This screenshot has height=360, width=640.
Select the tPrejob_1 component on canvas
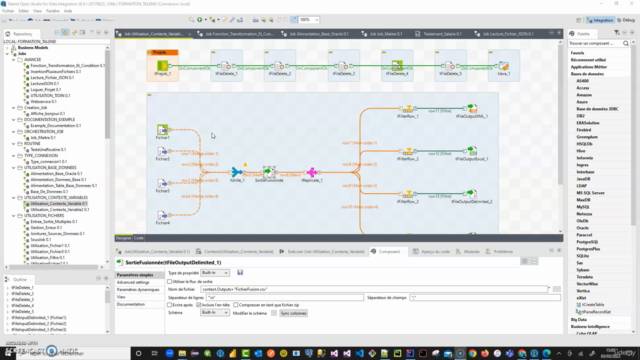click(x=162, y=66)
